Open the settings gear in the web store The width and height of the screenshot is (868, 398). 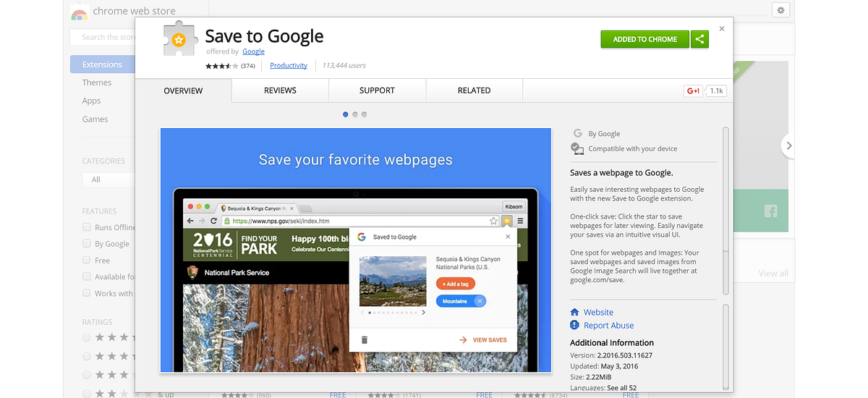click(780, 10)
